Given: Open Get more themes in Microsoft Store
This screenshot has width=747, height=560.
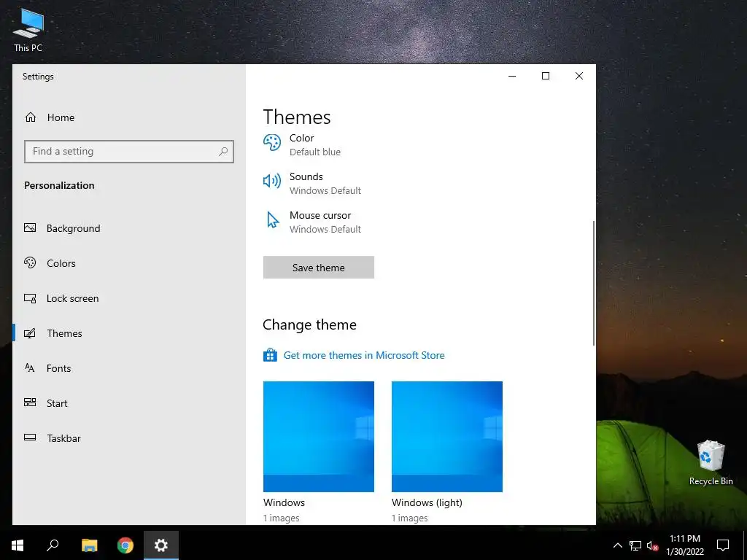Looking at the screenshot, I should (364, 355).
